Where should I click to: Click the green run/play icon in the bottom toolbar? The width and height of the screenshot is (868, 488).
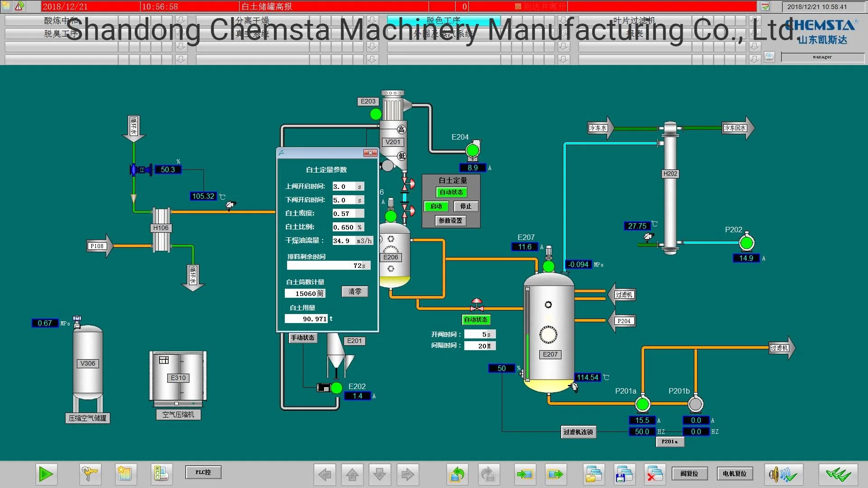click(46, 474)
